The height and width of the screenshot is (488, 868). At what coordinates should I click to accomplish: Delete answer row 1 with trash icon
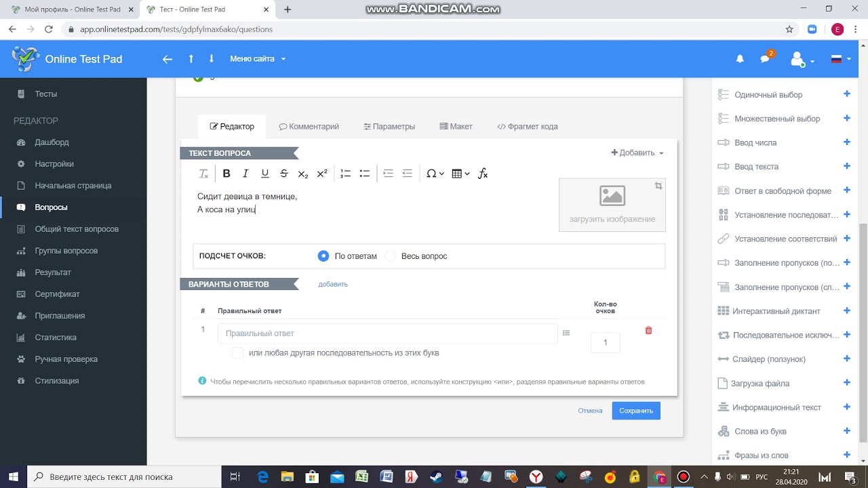648,330
